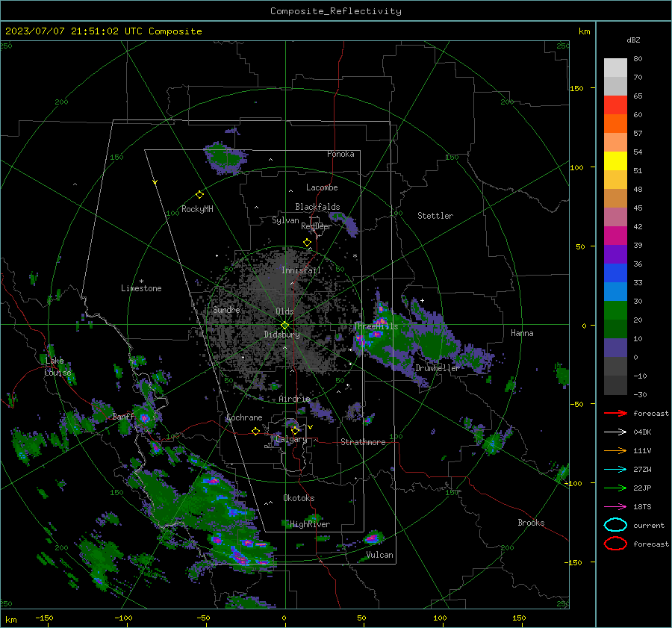This screenshot has height=628, width=672.
Task: Click the white 04DK arrow legend icon
Action: click(x=615, y=432)
